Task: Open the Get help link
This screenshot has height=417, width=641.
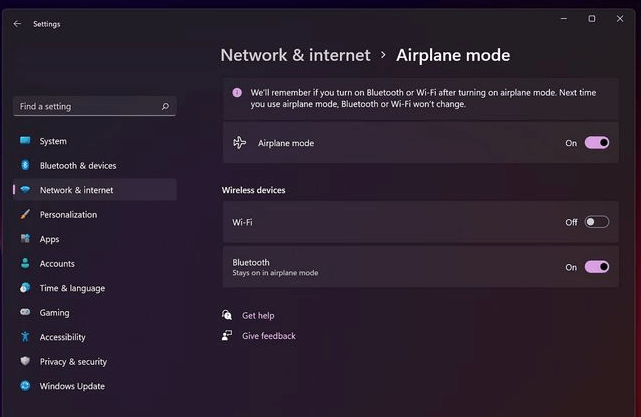Action: click(x=258, y=316)
